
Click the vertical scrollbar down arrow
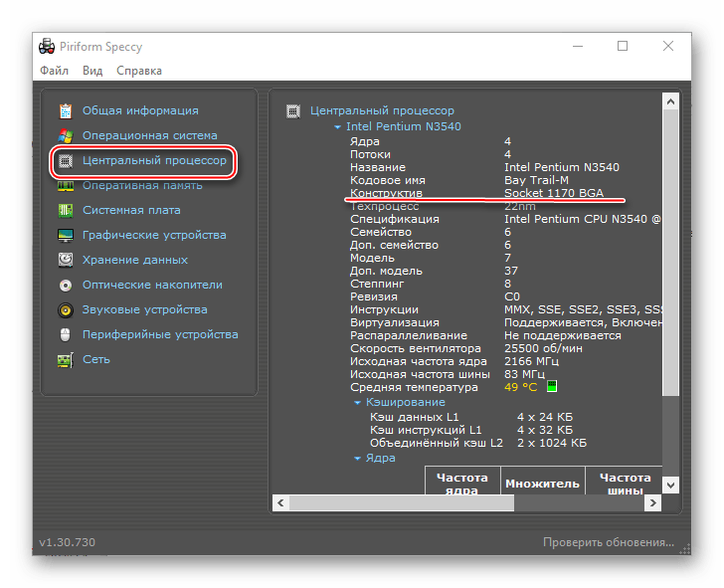[670, 485]
